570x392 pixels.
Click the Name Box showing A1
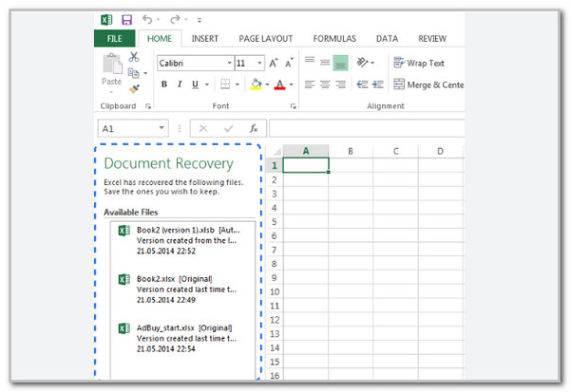pyautogui.click(x=128, y=128)
